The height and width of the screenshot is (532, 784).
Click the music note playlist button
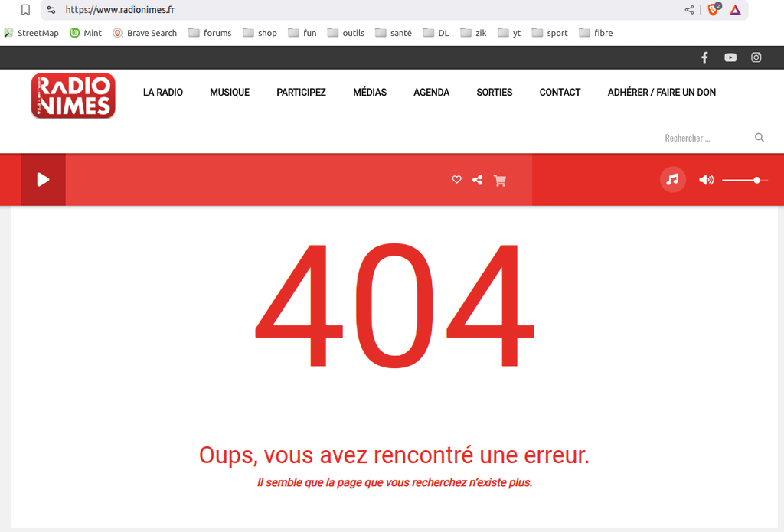click(x=672, y=180)
